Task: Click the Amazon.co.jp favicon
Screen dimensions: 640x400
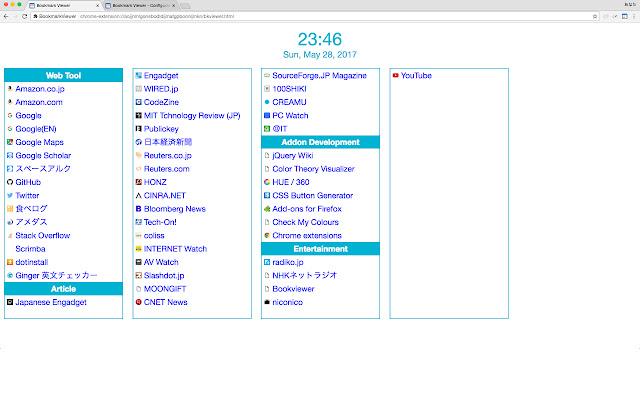Action: 10,89
